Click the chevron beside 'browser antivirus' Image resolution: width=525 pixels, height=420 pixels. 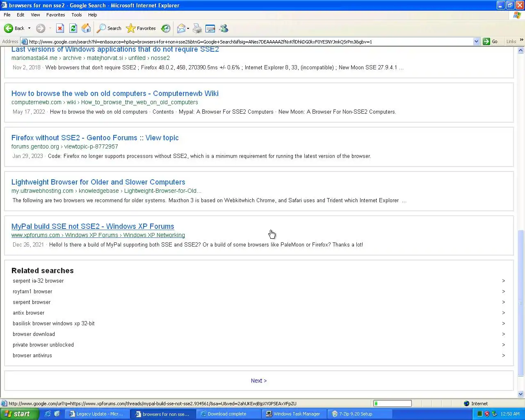503,356
